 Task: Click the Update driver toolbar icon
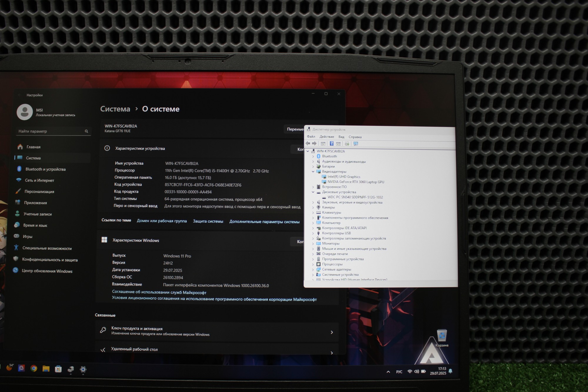tap(347, 144)
